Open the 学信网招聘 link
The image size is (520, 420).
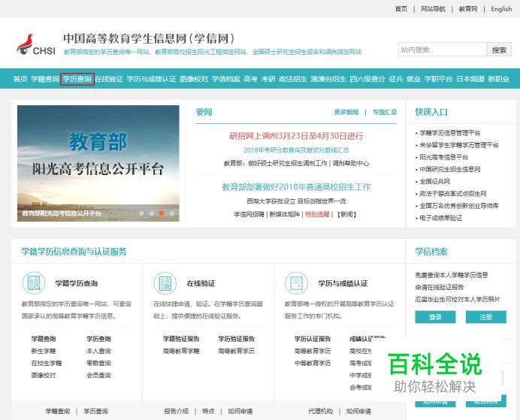coord(249,214)
